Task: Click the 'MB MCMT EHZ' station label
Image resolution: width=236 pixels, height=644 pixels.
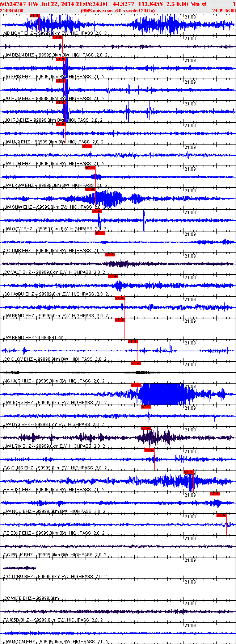Action: point(18,33)
